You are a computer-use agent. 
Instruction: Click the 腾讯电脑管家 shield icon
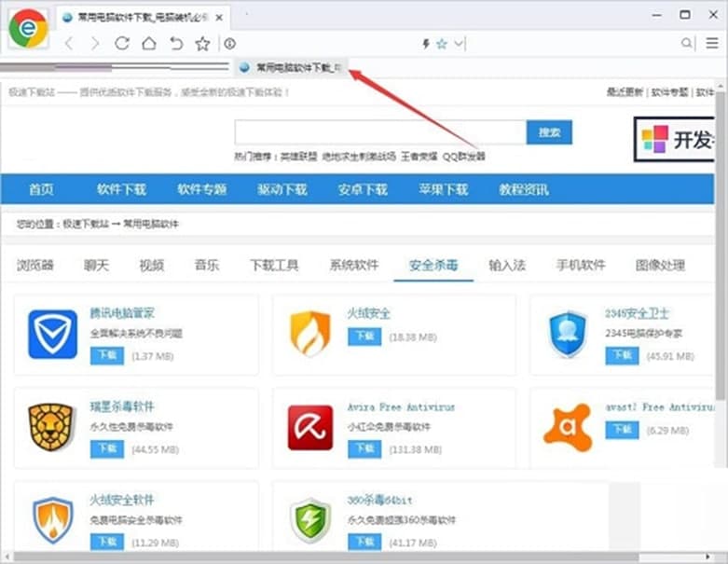52,335
